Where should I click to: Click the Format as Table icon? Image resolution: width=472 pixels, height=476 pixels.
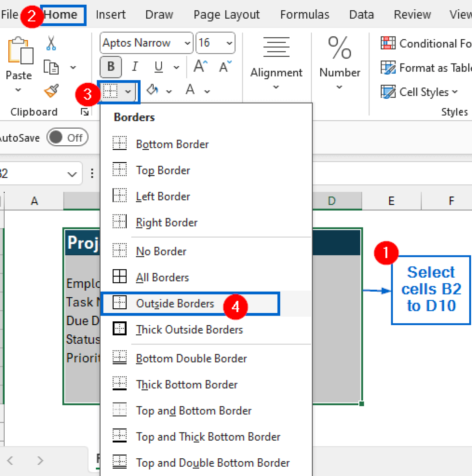pos(388,68)
